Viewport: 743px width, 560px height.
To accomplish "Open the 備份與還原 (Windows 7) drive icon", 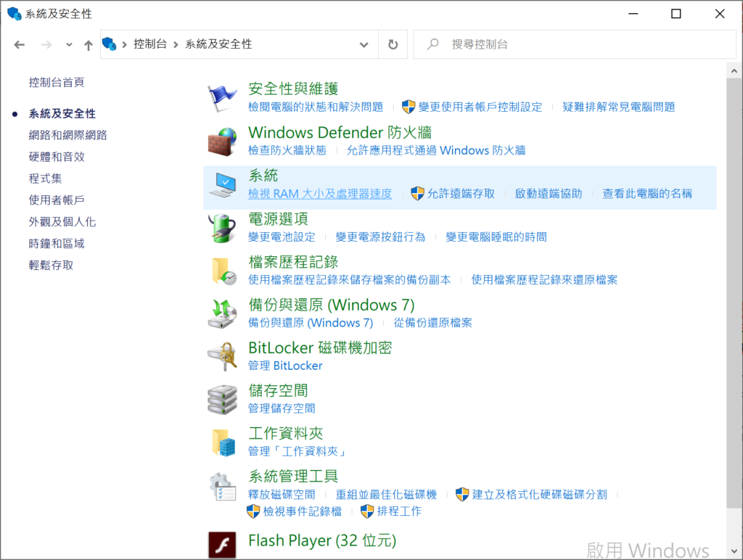I will [222, 313].
